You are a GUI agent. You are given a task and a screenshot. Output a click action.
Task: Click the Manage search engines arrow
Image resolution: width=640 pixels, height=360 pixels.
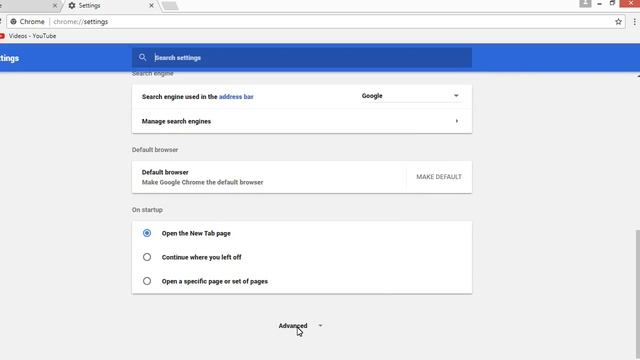456,121
